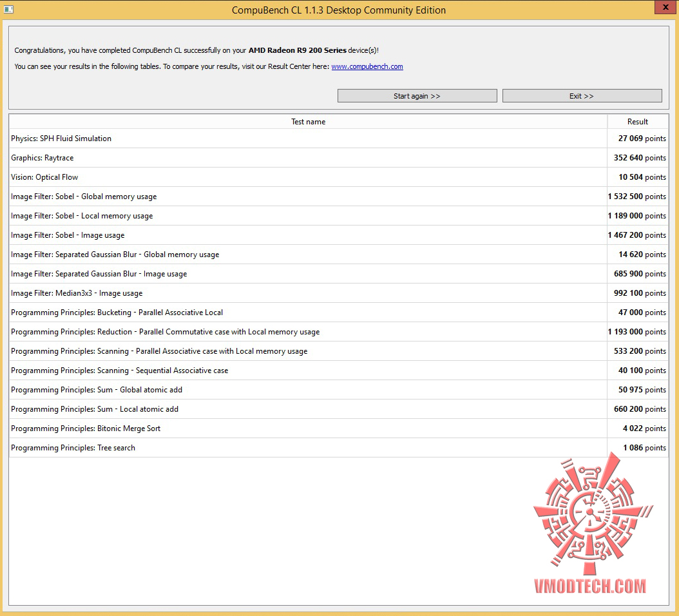
Task: Open the www.compubench.com link
Action: [x=367, y=66]
